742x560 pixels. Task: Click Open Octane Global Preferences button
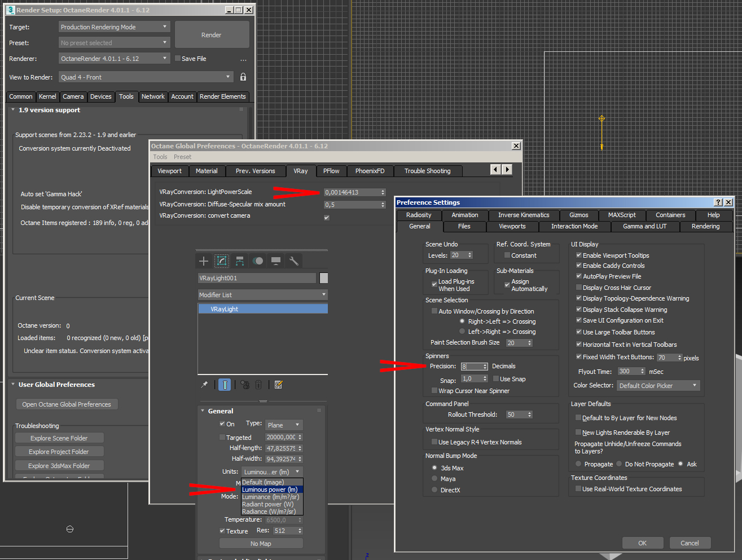click(67, 404)
